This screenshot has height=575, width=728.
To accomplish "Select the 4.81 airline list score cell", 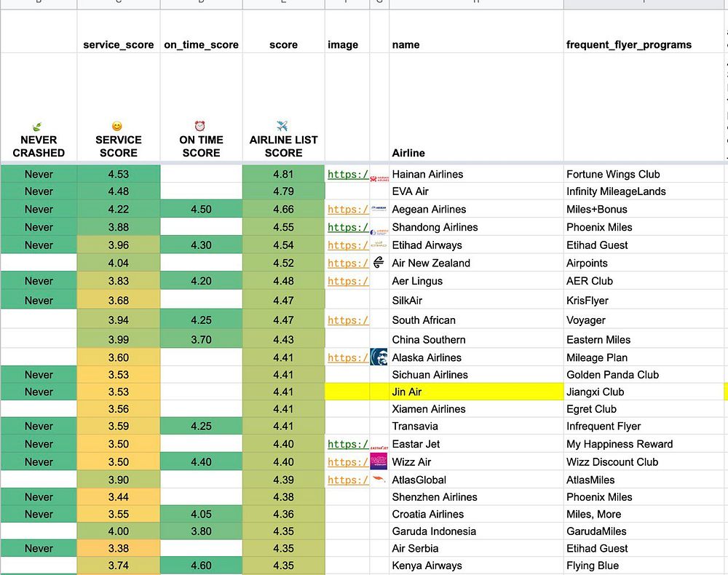I will tap(283, 174).
